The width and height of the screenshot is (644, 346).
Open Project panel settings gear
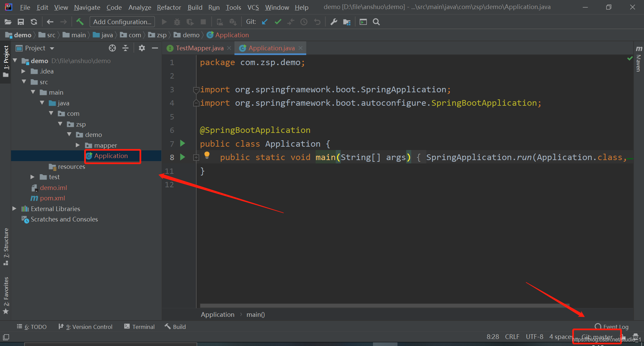click(142, 48)
